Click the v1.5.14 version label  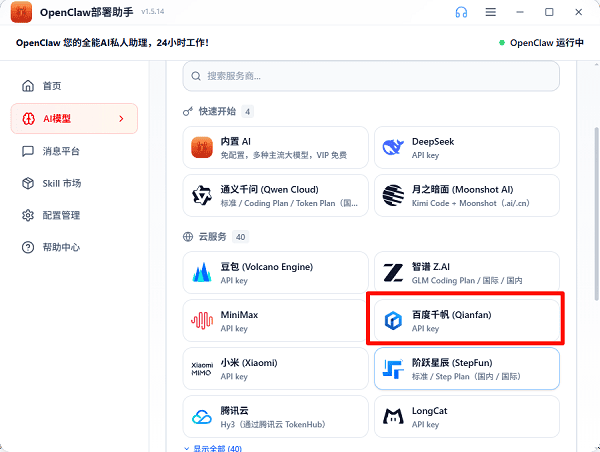(152, 12)
